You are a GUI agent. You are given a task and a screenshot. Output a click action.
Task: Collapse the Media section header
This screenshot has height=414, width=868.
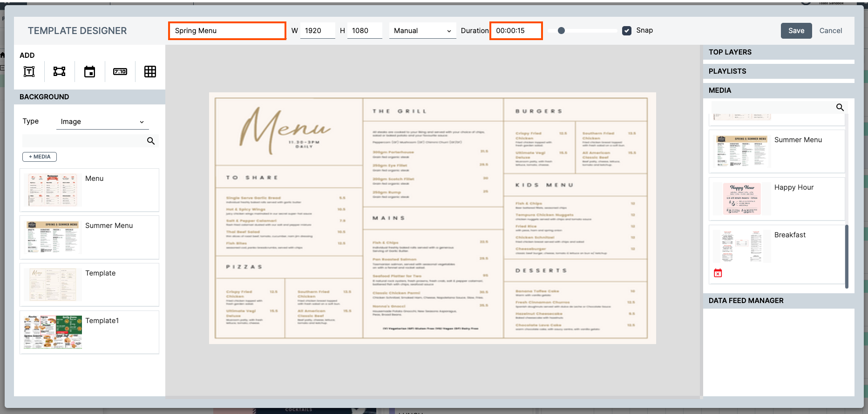coord(778,90)
